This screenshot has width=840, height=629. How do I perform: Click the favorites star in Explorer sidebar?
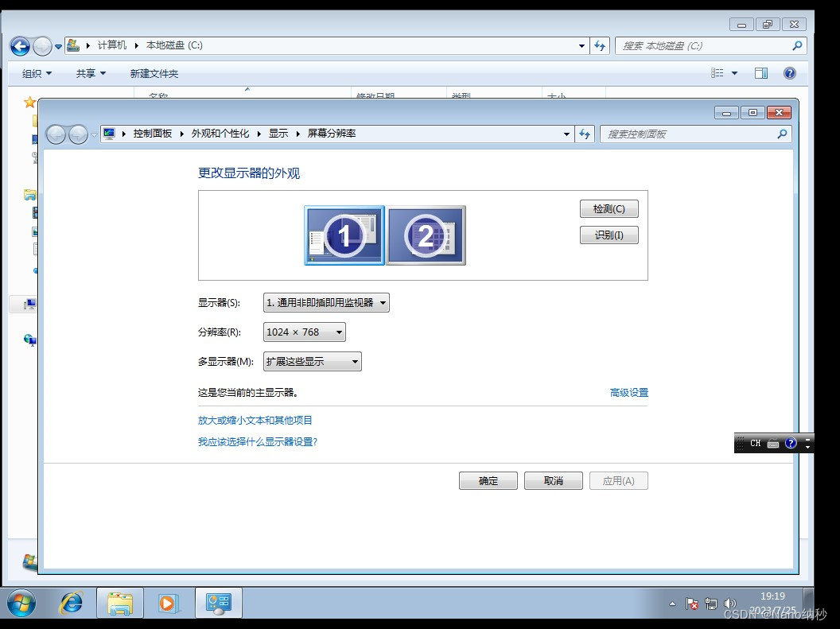30,102
